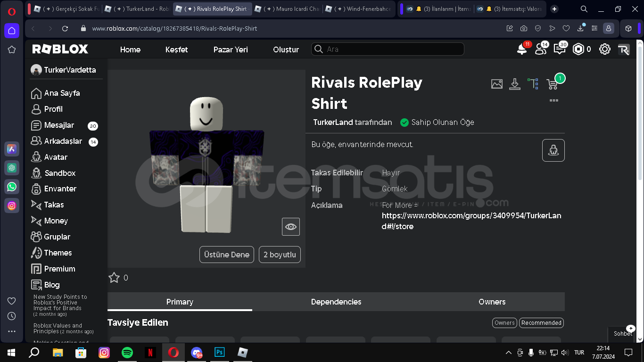Open Instagram in the Opera sidebar
This screenshot has height=362, width=644.
[12, 206]
